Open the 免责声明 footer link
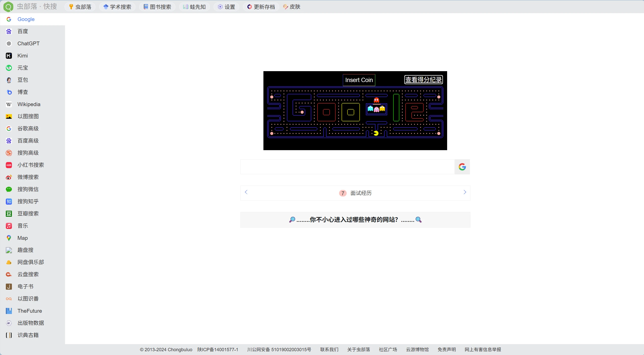This screenshot has height=355, width=644. [x=447, y=350]
